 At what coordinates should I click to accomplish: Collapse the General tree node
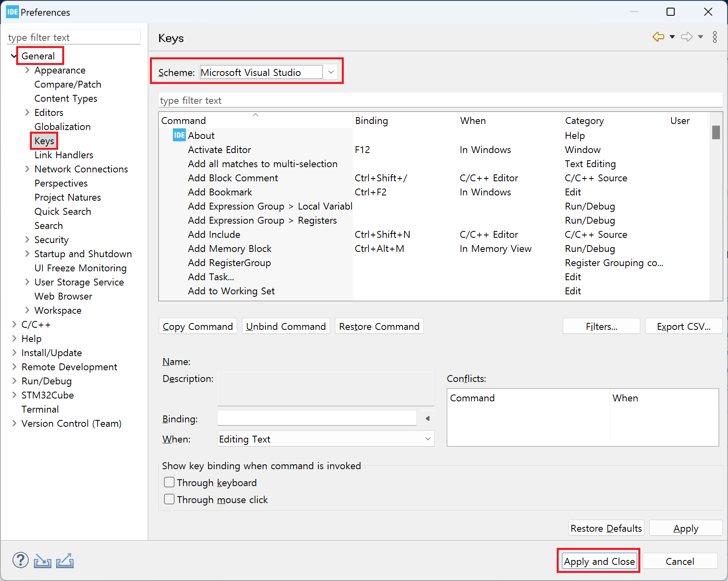14,56
